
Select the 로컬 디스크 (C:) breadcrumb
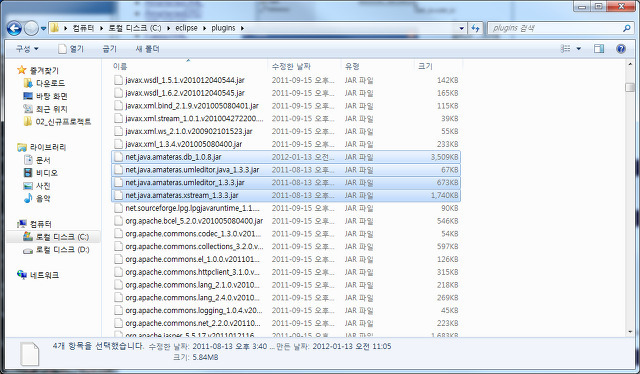[135, 28]
